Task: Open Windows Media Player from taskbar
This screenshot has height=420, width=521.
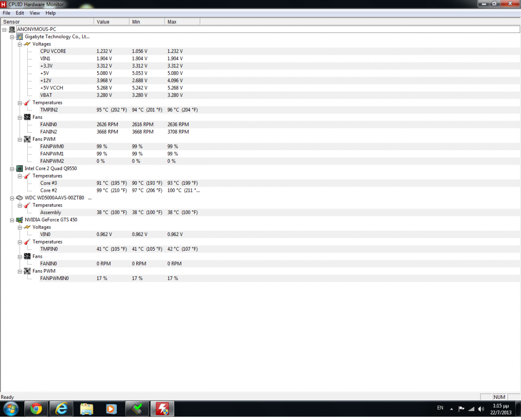Action: pyautogui.click(x=112, y=409)
